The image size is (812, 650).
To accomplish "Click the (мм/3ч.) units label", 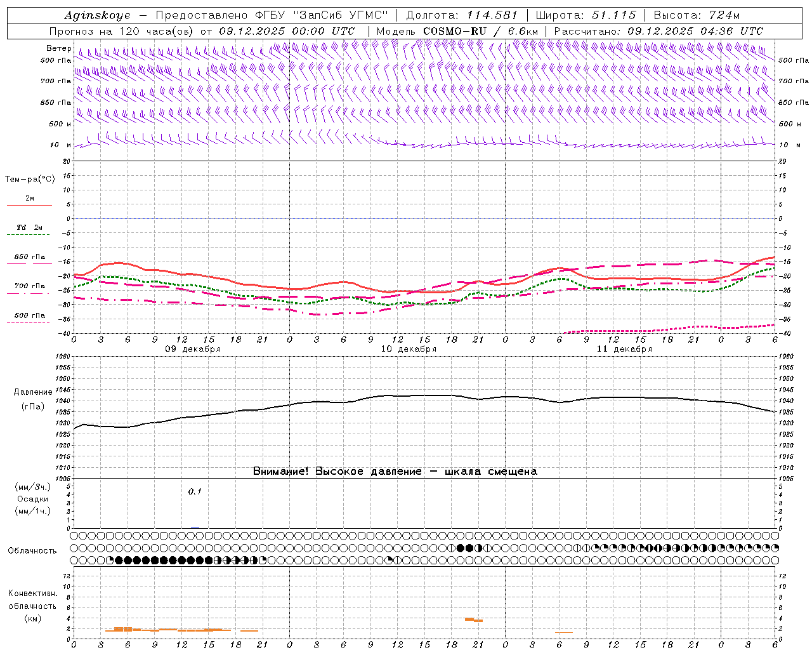I will tap(32, 487).
